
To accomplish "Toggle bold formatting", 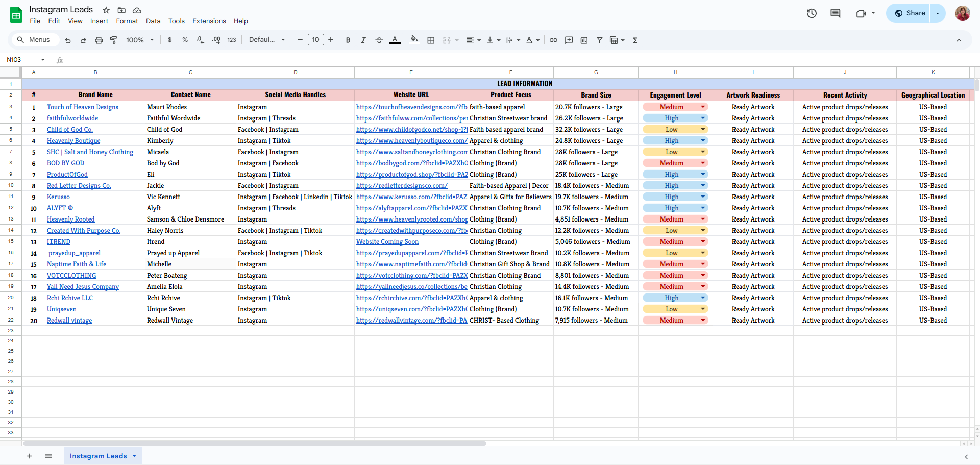I will (348, 40).
